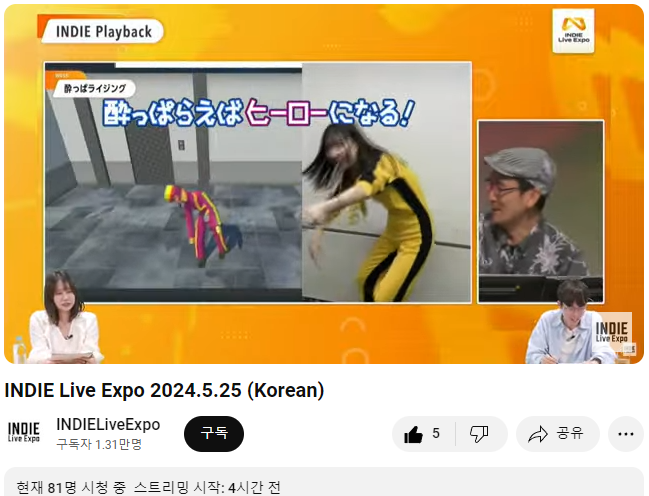
Task: Click video title INDIE Live Expo 2024.5.25 (Korean)
Action: [x=164, y=390]
